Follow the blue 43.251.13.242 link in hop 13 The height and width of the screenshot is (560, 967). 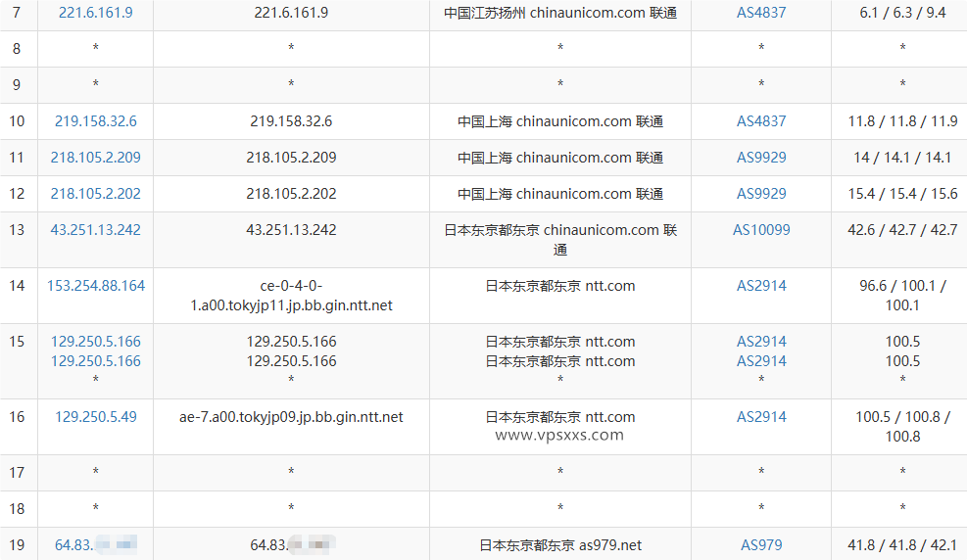click(x=96, y=230)
